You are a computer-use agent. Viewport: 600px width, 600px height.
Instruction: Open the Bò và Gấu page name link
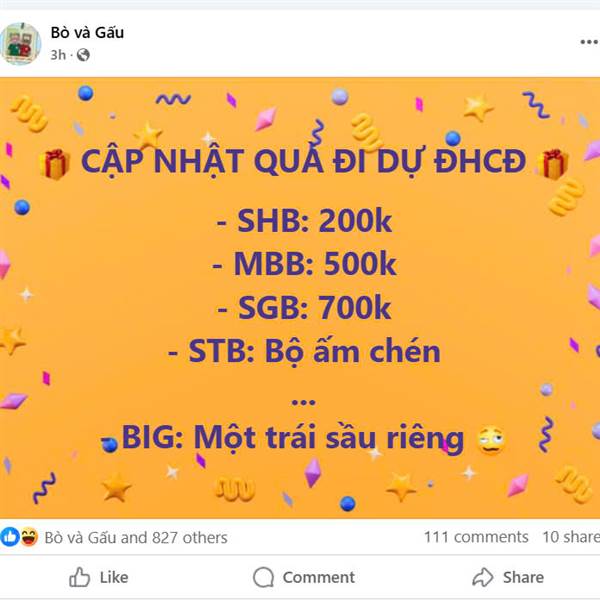(x=87, y=33)
